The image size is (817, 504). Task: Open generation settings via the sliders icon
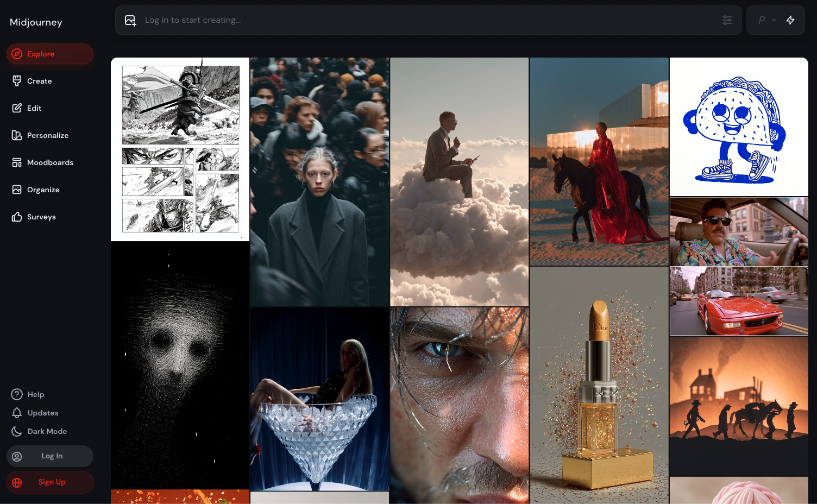pyautogui.click(x=727, y=20)
